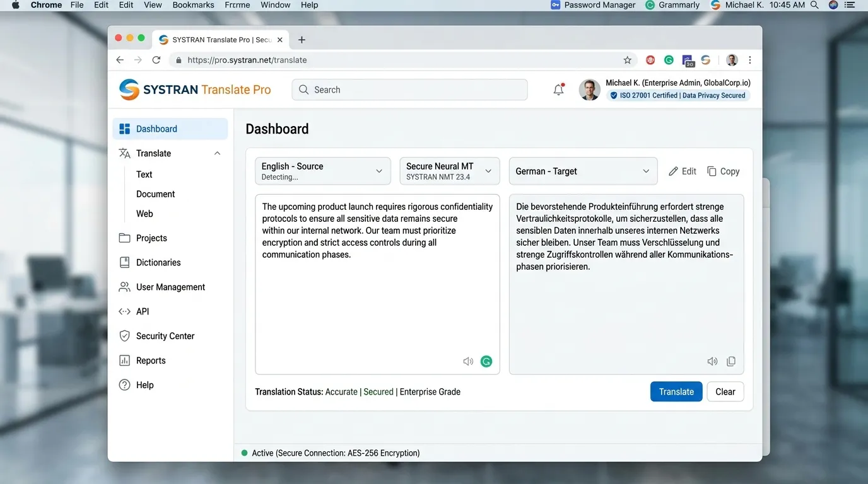This screenshot has width=868, height=484.
Task: Open the View menu in the menu bar
Action: (153, 5)
